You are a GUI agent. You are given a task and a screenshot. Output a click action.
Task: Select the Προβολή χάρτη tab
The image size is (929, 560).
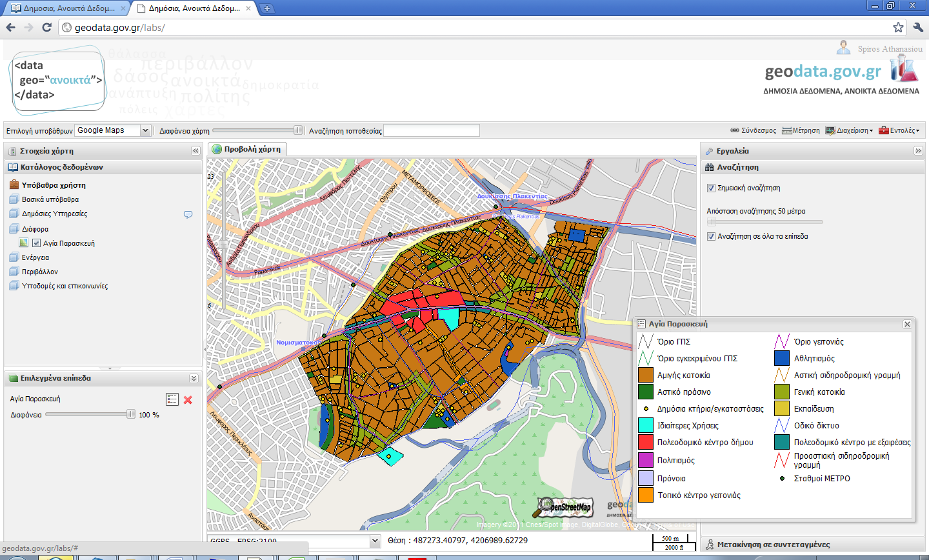[247, 149]
